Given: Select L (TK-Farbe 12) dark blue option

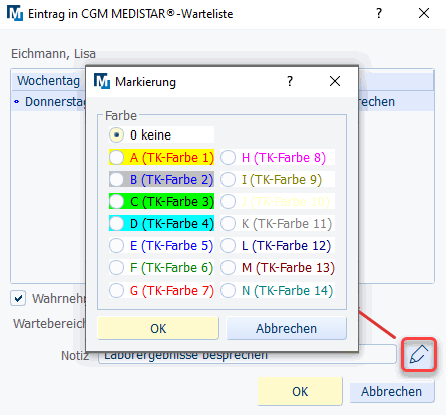Looking at the screenshot, I should (x=277, y=246).
